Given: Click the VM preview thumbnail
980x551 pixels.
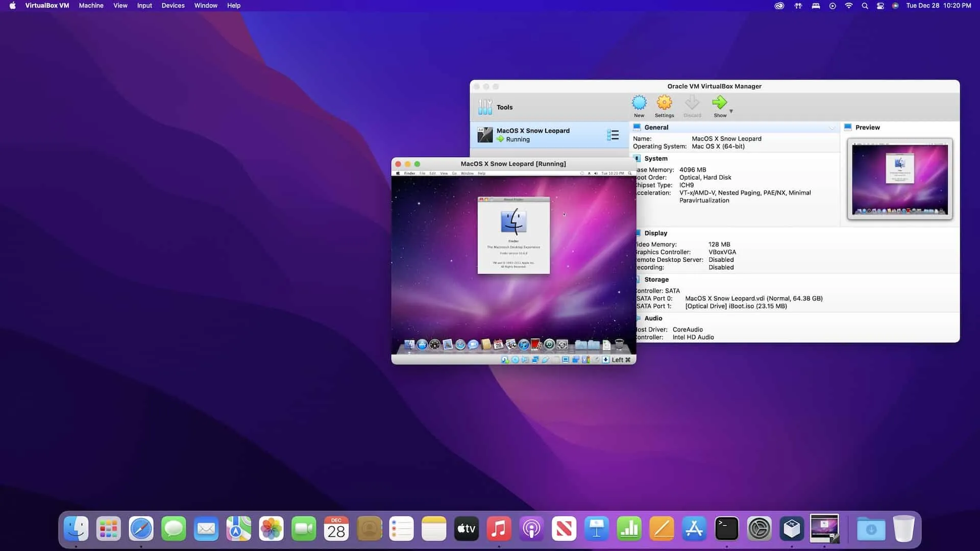Looking at the screenshot, I should coord(899,179).
